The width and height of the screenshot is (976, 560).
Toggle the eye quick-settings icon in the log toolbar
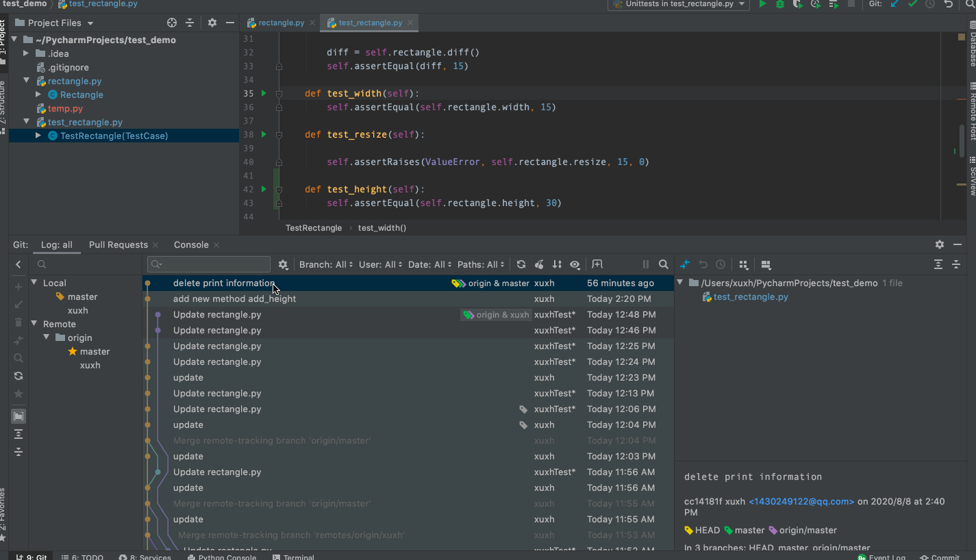(x=575, y=264)
